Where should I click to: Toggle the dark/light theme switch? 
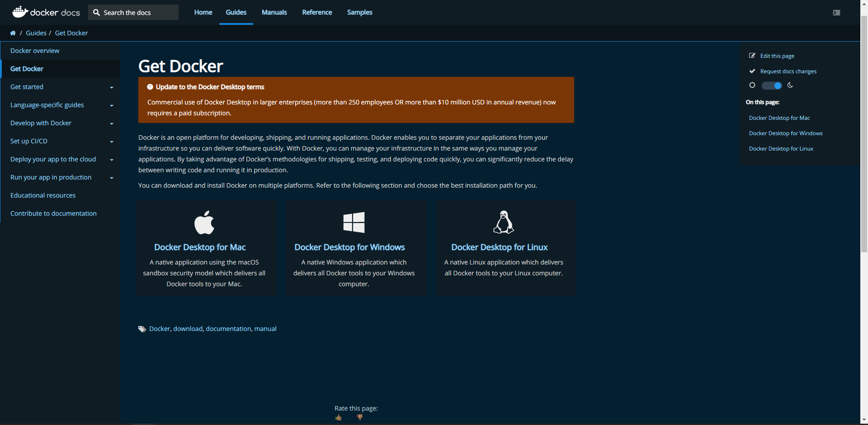pyautogui.click(x=771, y=85)
